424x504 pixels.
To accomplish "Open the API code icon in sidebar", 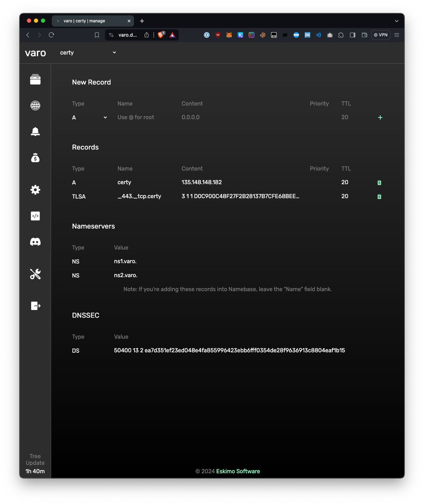I will click(35, 216).
